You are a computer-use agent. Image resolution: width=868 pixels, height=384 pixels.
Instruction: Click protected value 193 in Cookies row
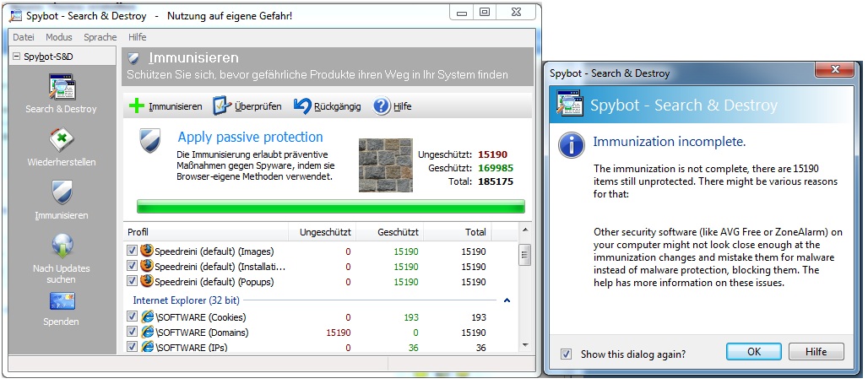click(x=410, y=317)
